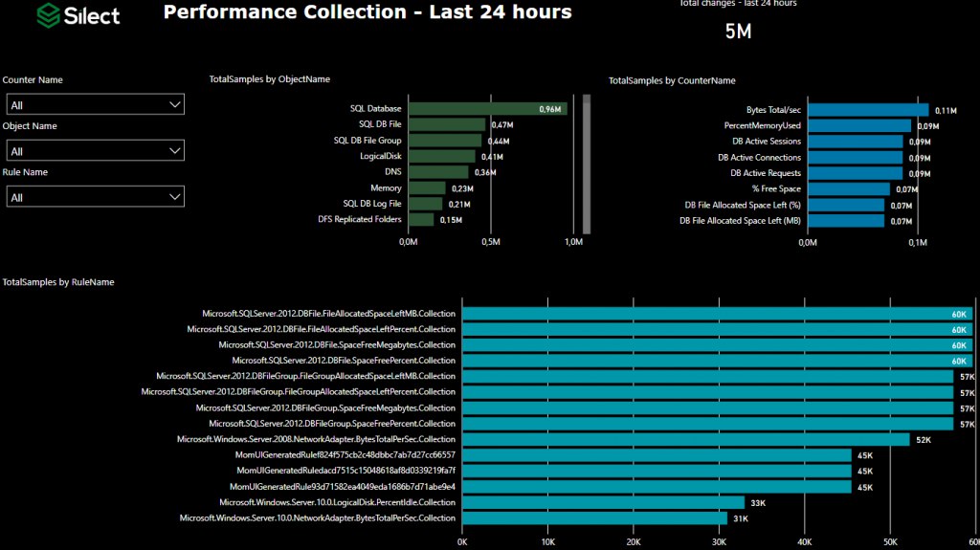Click the 5M total changes card
This screenshot has width=980, height=550.
pos(738,32)
